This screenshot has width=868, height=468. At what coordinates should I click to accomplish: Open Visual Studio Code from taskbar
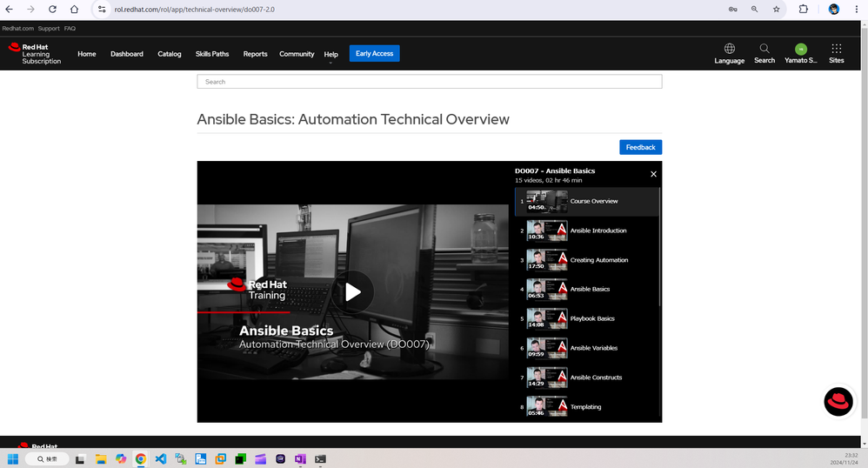tap(161, 458)
